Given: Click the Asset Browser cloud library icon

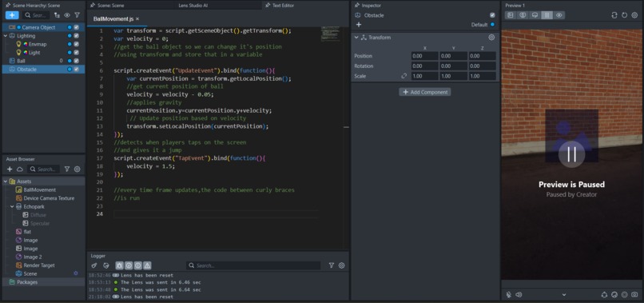Looking at the screenshot, I should click(x=20, y=169).
